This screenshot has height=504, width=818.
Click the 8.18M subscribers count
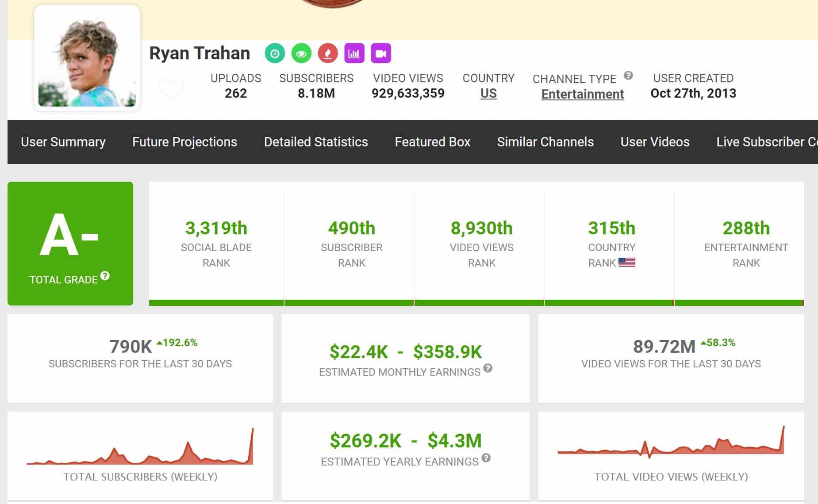click(316, 93)
